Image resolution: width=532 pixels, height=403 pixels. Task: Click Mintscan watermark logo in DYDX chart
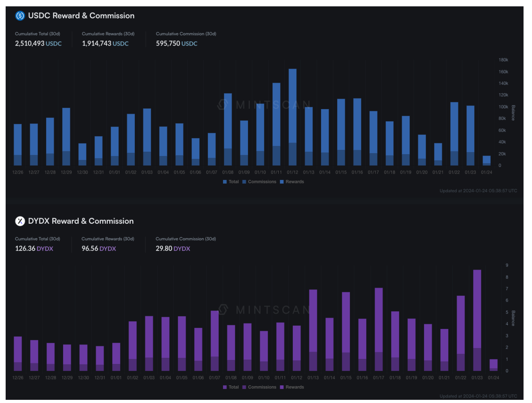(x=223, y=309)
